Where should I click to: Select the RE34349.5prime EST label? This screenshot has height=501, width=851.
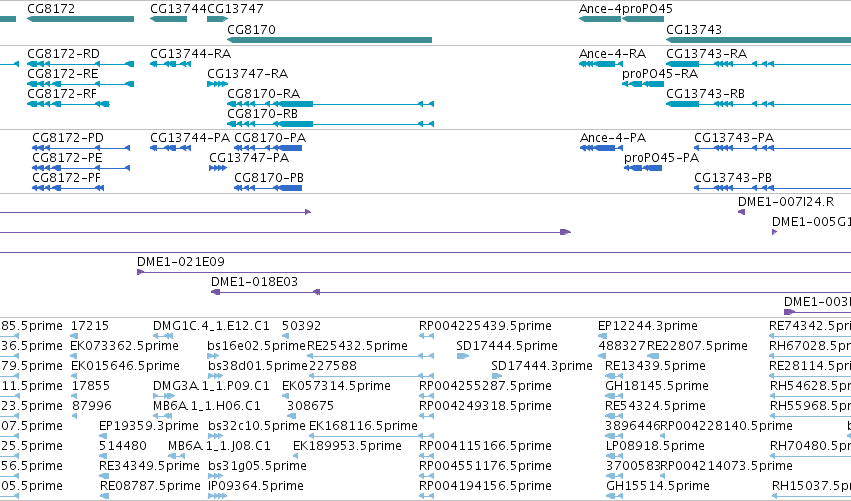(x=149, y=466)
